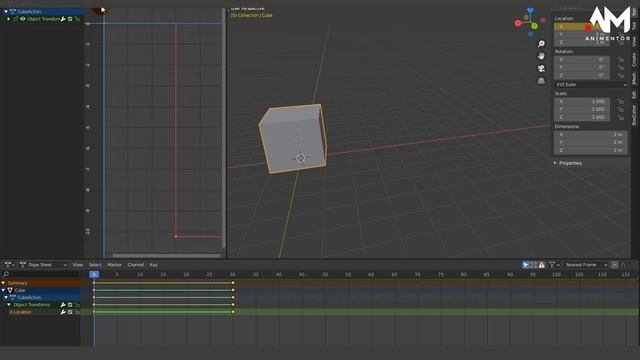Switch to the Create sidebar tab

pos(634,60)
